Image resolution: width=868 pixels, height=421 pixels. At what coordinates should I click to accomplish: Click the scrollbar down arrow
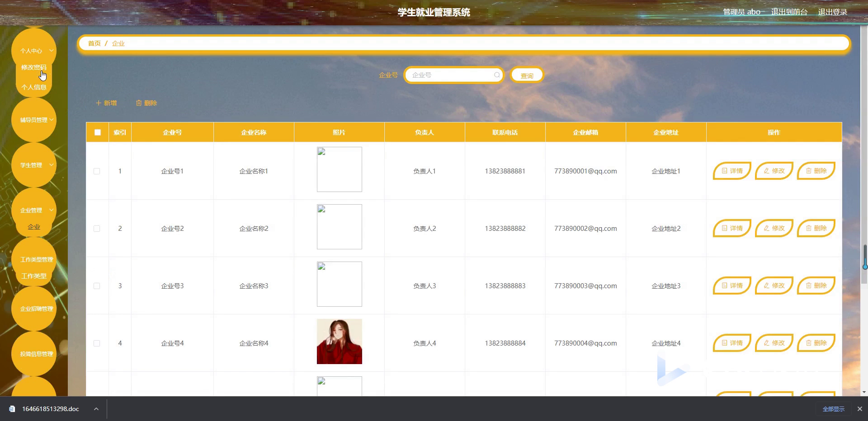click(864, 392)
